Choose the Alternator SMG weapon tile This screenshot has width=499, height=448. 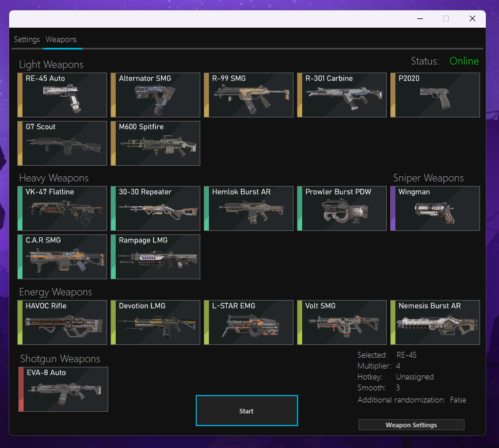(156, 95)
